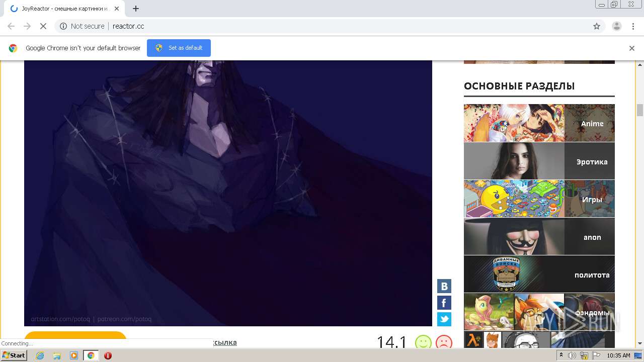The image size is (644, 362).
Task: Open the Anime section
Action: (x=539, y=123)
